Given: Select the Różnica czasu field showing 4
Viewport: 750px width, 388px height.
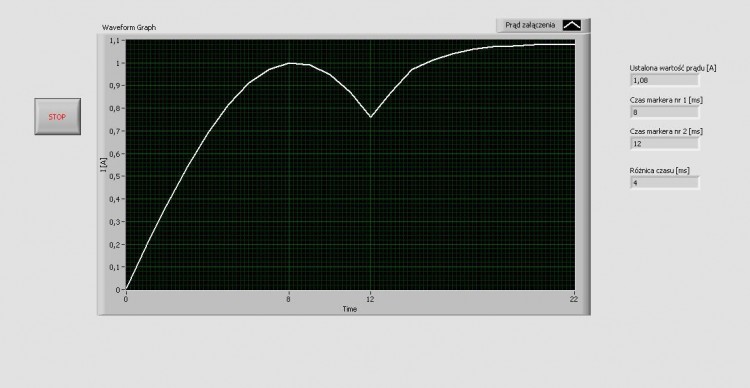Looking at the screenshot, I should 664,183.
